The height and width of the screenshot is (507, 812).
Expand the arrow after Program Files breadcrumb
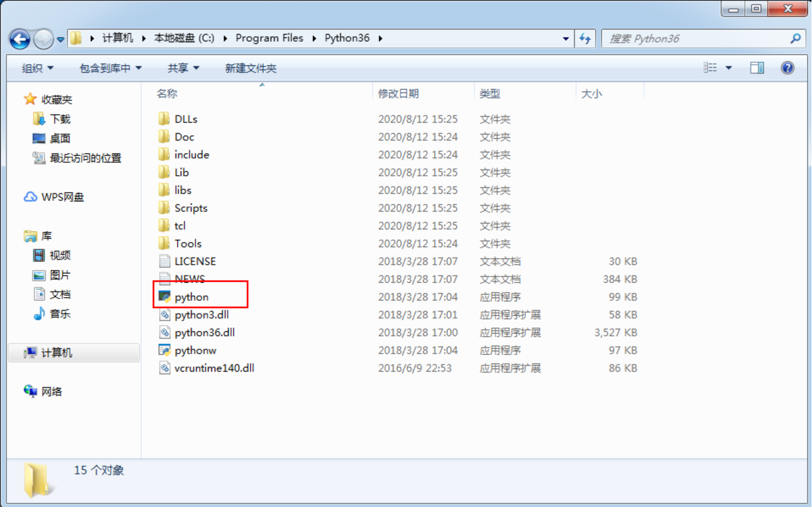[314, 38]
